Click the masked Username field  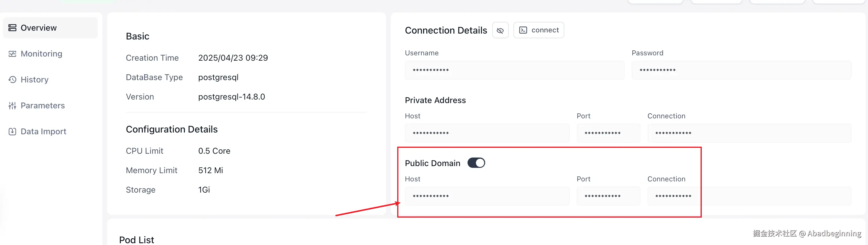(x=514, y=70)
